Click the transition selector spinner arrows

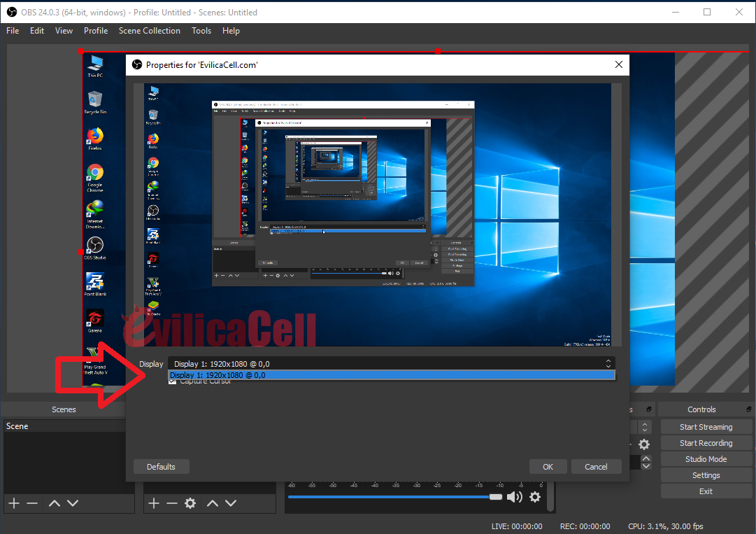(645, 427)
